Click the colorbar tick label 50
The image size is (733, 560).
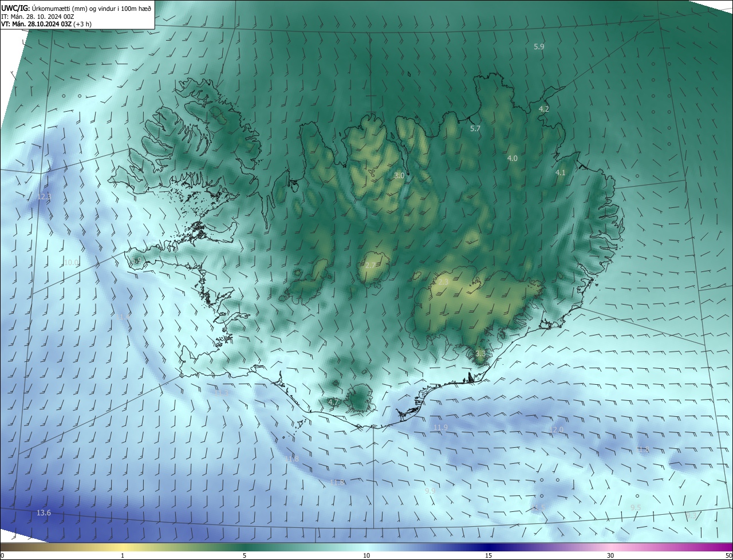(x=728, y=555)
